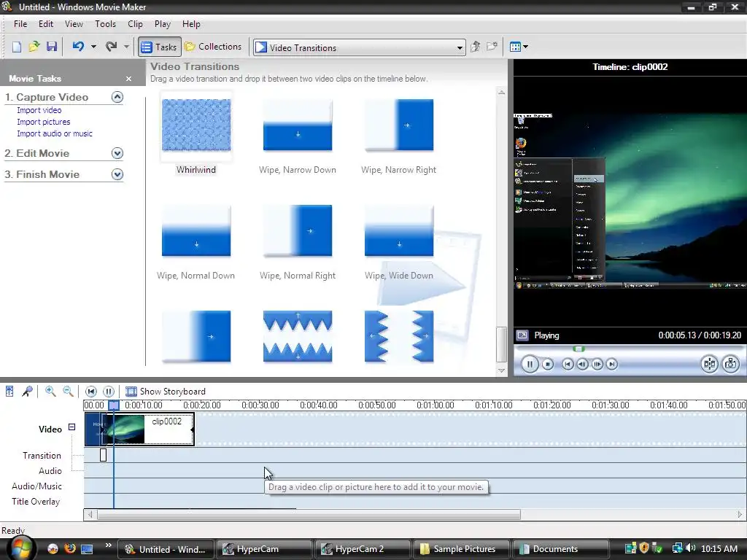747x560 pixels.
Task: Click the transitions list scroll-down arrow
Action: point(501,370)
